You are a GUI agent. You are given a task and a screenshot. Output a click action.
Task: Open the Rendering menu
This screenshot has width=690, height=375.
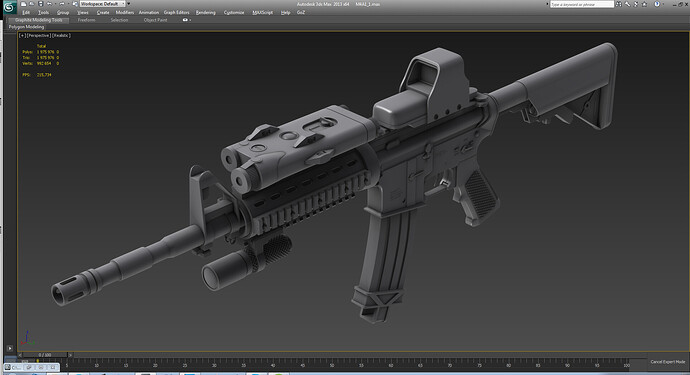206,12
